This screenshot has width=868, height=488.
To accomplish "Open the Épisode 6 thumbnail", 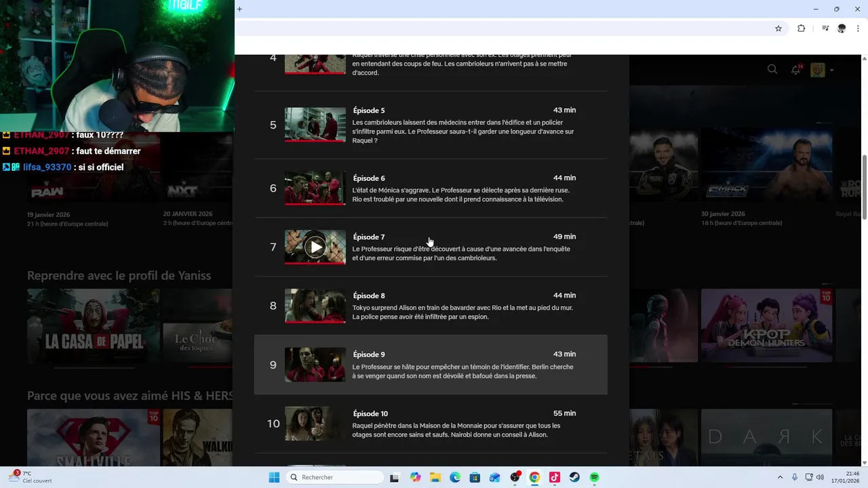I will pyautogui.click(x=315, y=188).
